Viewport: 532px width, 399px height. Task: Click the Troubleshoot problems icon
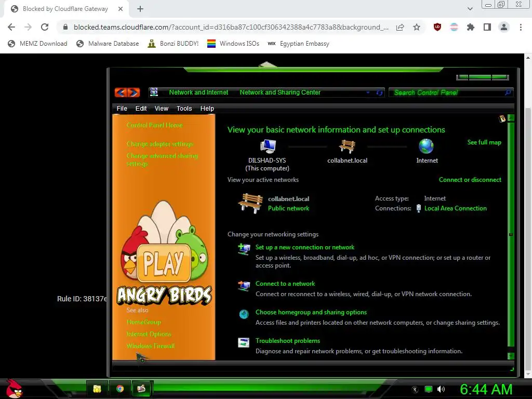coord(244,343)
